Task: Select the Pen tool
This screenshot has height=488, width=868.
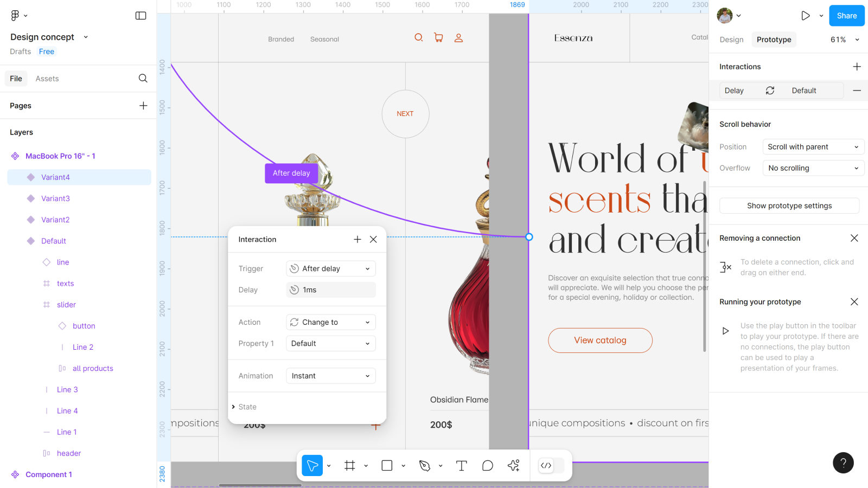Action: pos(425,465)
